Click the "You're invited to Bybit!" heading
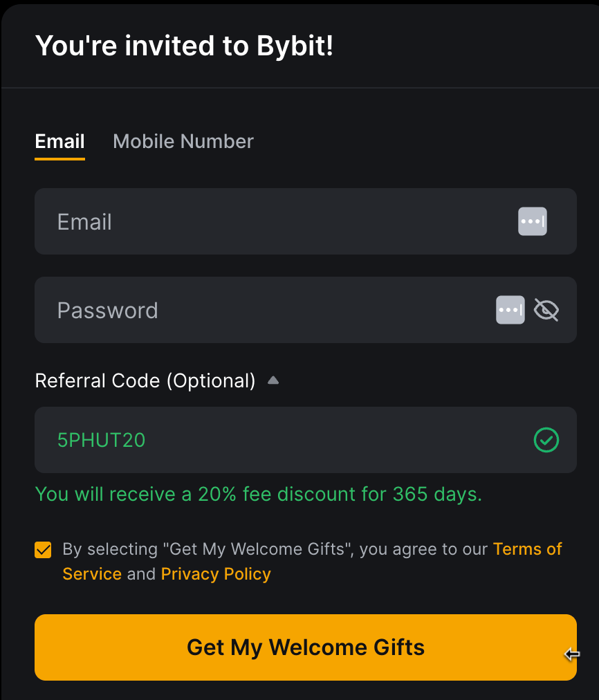Image resolution: width=599 pixels, height=700 pixels. pos(184,46)
